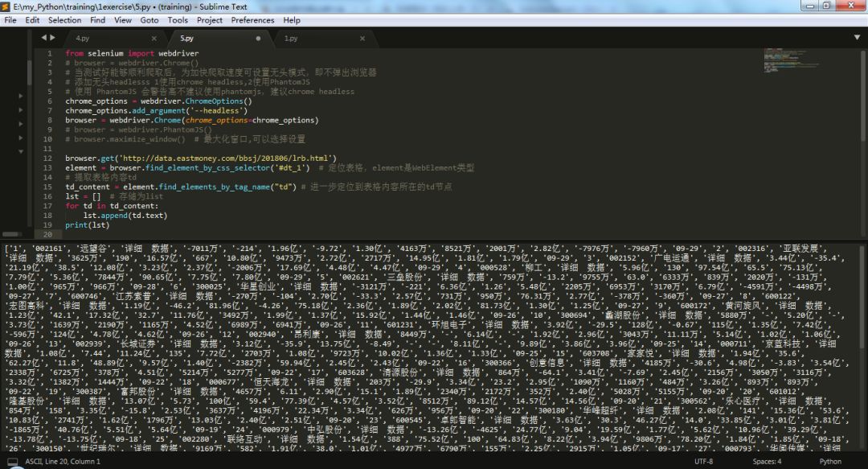Click the unsaved dot on 5.py tab
This screenshot has height=469, width=868.
258,38
